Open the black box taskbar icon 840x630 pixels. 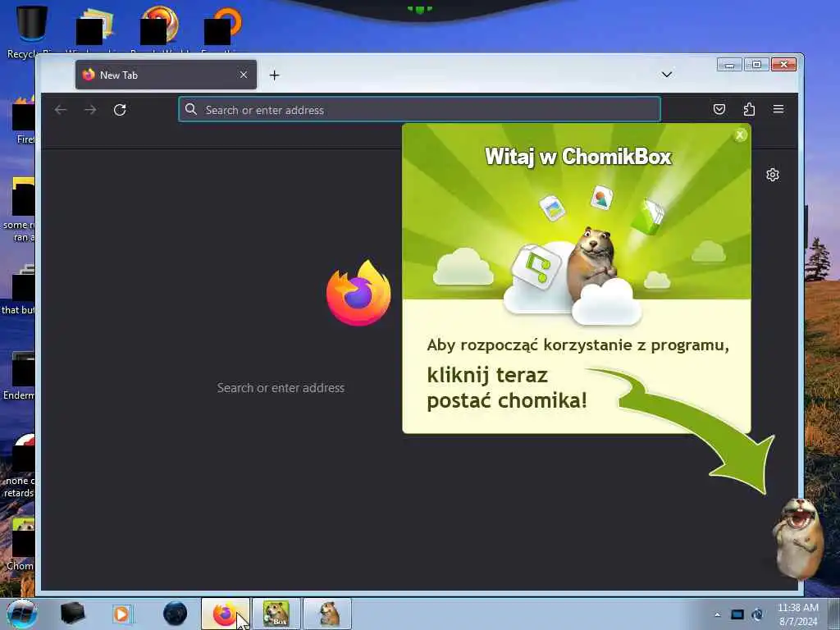pos(72,614)
